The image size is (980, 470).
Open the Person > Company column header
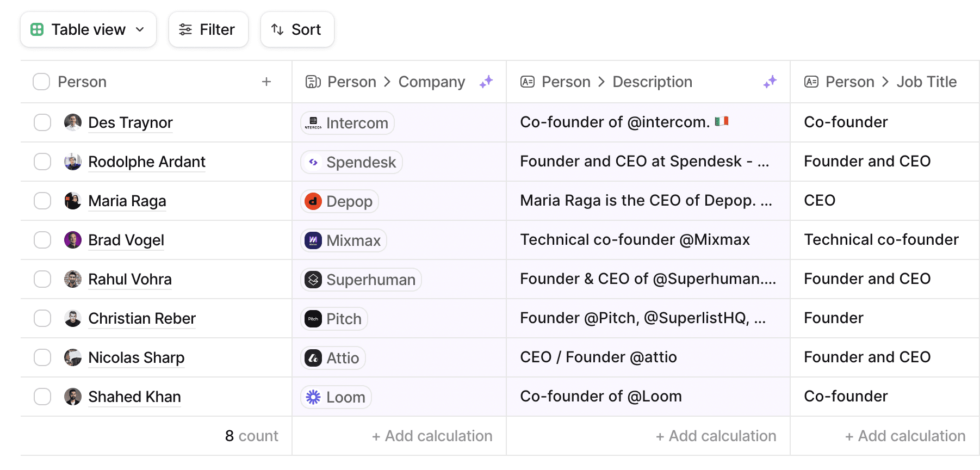(399, 82)
